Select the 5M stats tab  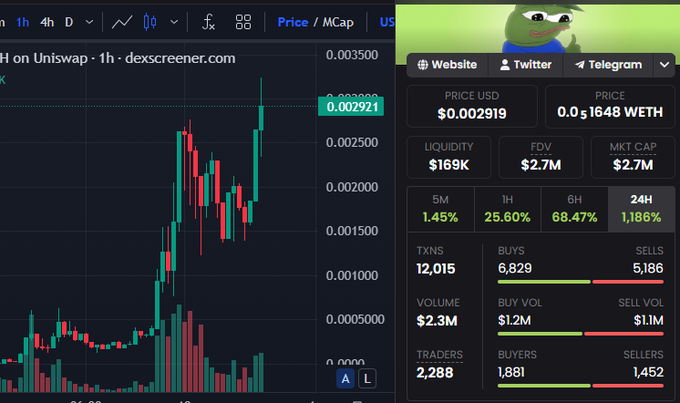pyautogui.click(x=441, y=209)
